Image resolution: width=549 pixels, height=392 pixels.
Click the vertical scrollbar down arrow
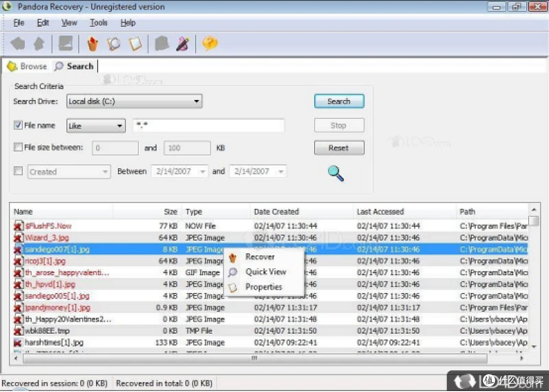coord(534,346)
